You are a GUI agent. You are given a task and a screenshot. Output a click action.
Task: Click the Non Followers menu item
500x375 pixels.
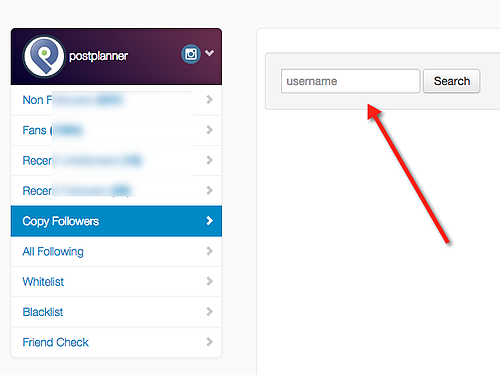[116, 100]
